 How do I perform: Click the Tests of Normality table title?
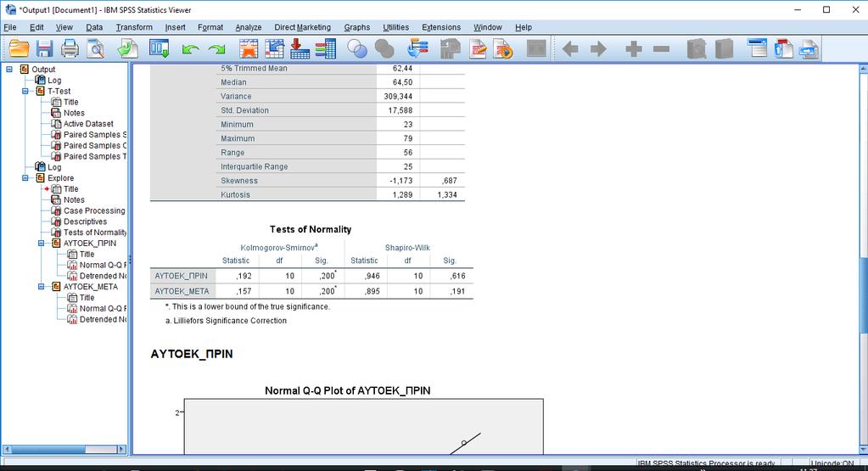pos(311,229)
